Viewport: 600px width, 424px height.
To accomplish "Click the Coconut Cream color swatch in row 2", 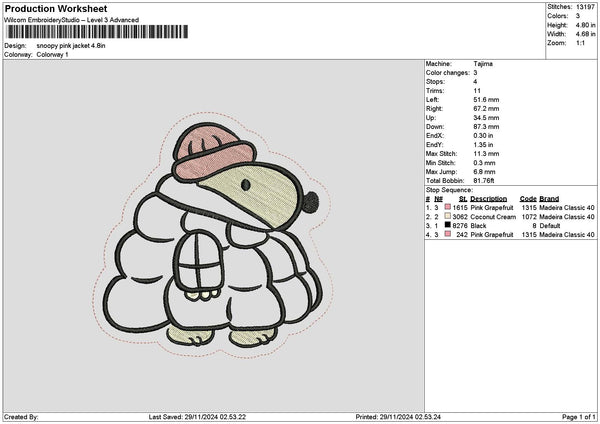I will [448, 216].
